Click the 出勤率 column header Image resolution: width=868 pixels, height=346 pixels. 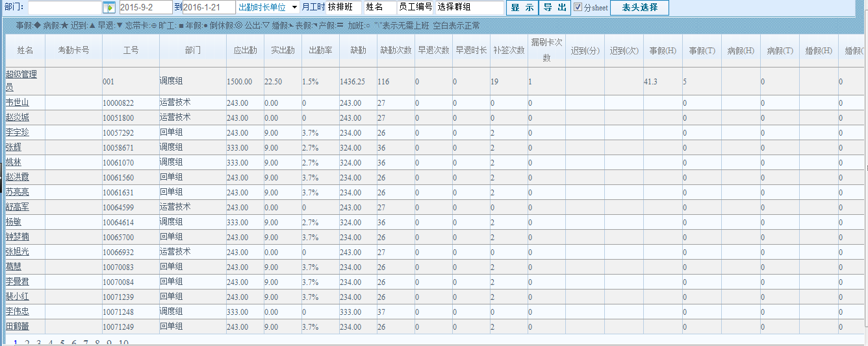320,50
